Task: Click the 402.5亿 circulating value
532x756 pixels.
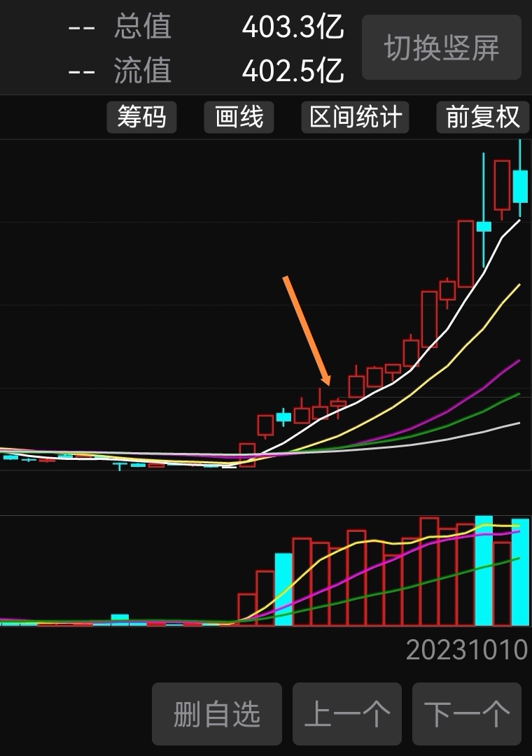Action: pyautogui.click(x=293, y=71)
